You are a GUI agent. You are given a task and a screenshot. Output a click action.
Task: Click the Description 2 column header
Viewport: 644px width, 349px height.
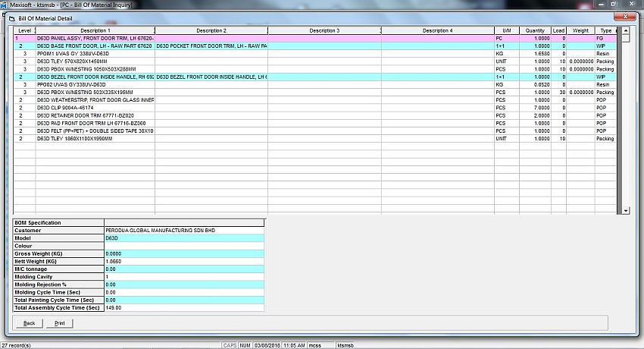pyautogui.click(x=211, y=30)
